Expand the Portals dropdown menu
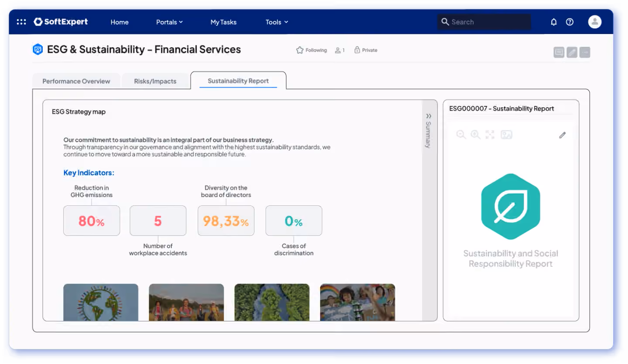 [x=170, y=22]
